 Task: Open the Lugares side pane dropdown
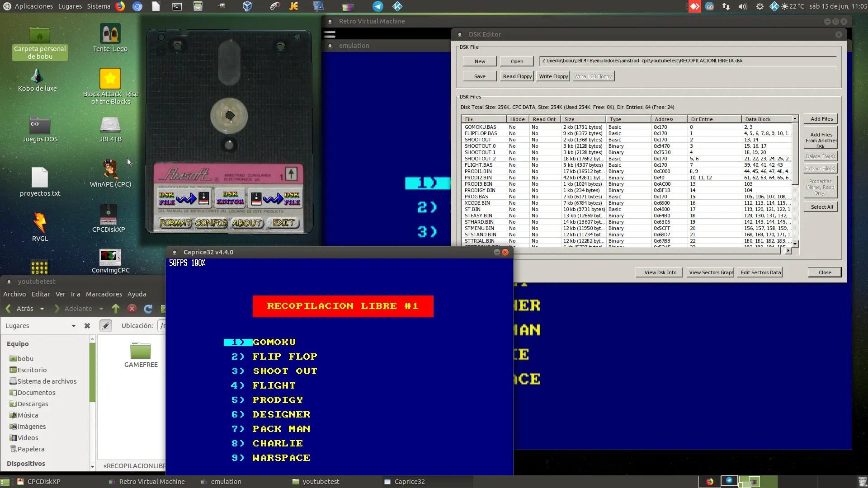[x=73, y=326]
